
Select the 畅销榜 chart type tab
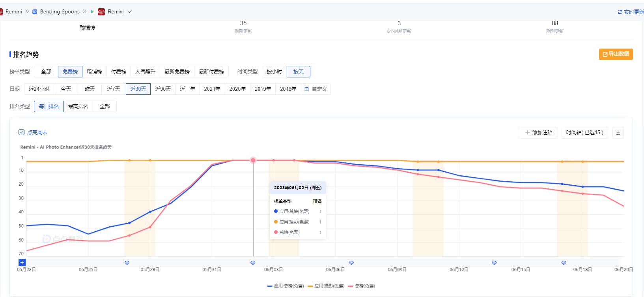coord(95,72)
